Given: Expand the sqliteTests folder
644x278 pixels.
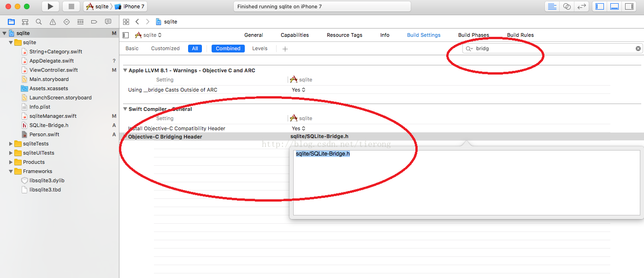Looking at the screenshot, I should (11, 144).
